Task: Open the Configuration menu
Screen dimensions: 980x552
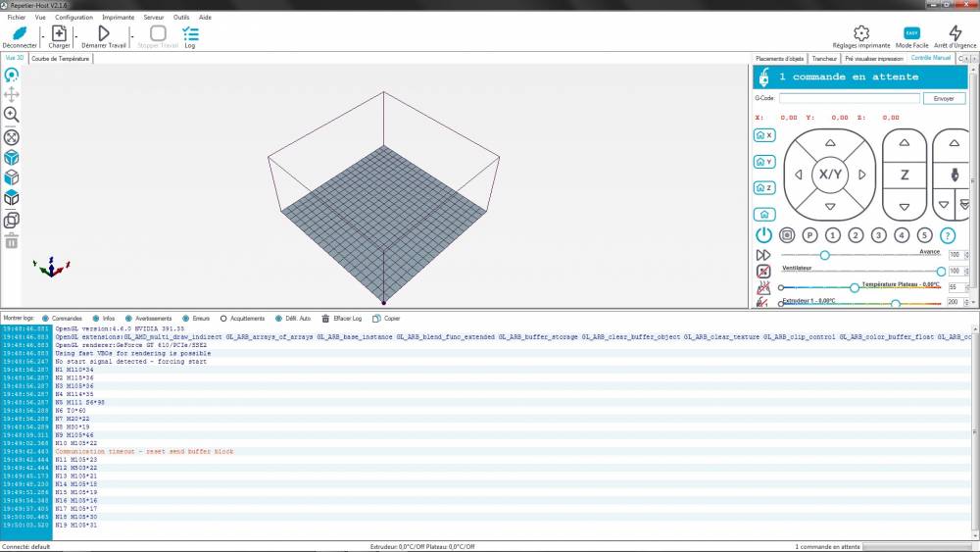Action: [73, 18]
